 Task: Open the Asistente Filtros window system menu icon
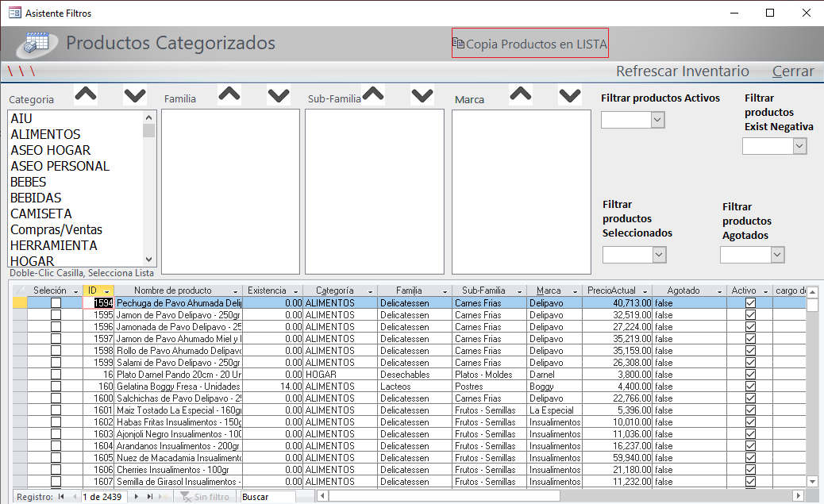click(x=15, y=13)
